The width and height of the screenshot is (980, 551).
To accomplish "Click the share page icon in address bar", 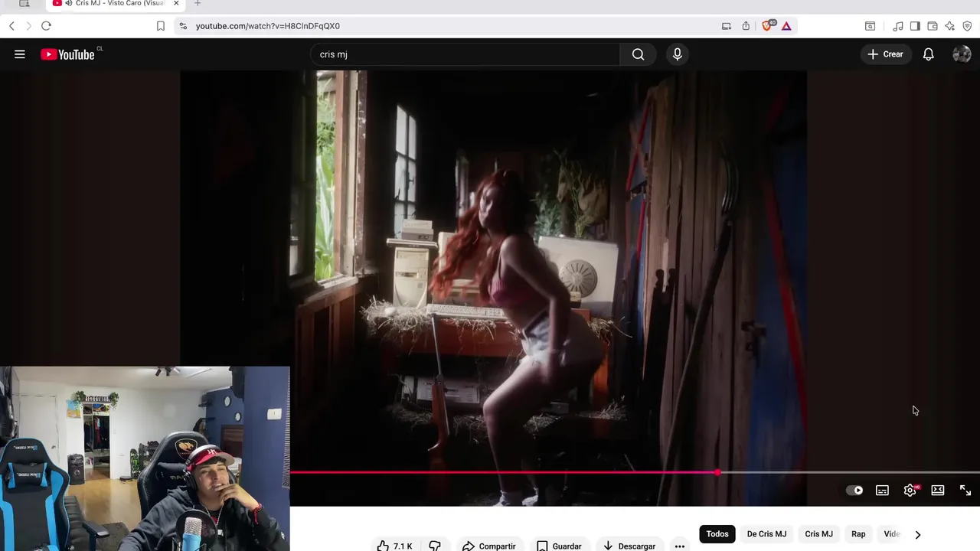I will click(746, 26).
